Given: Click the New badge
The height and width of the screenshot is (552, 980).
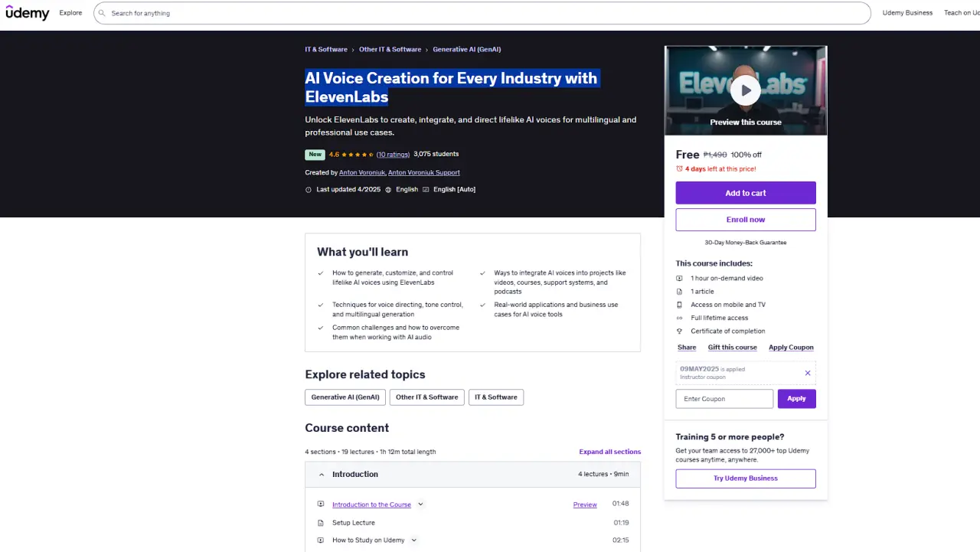Looking at the screenshot, I should [x=315, y=155].
